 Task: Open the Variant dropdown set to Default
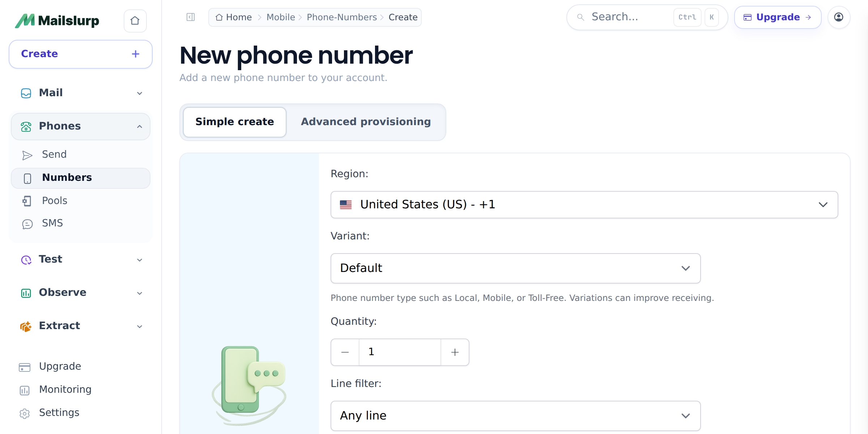coord(515,268)
